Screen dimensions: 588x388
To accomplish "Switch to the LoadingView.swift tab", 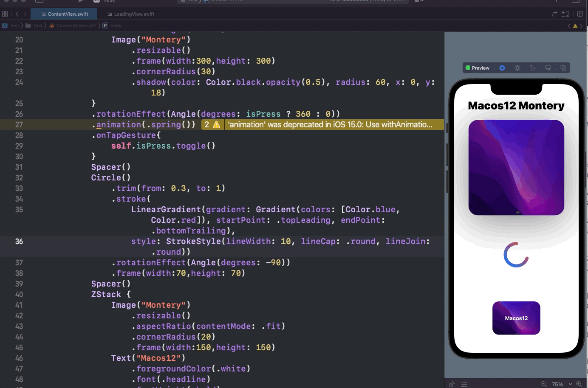I will coord(131,14).
